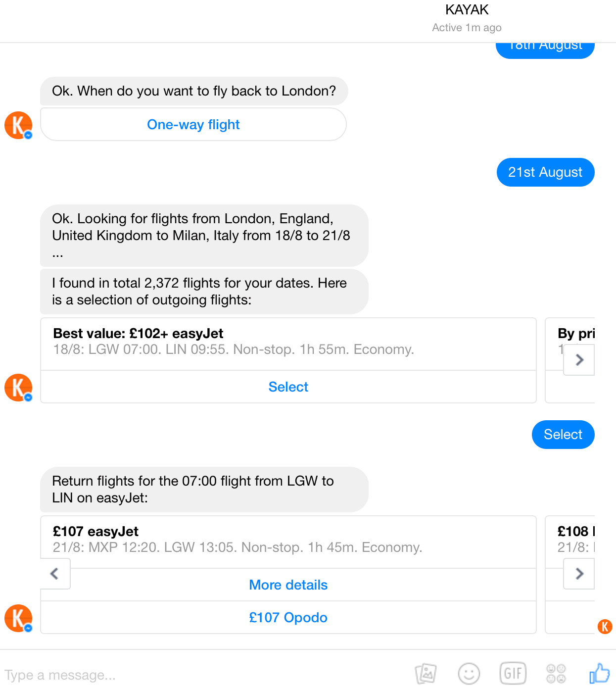Select the £102 easyJet best value flight
The image size is (616, 692).
[288, 387]
